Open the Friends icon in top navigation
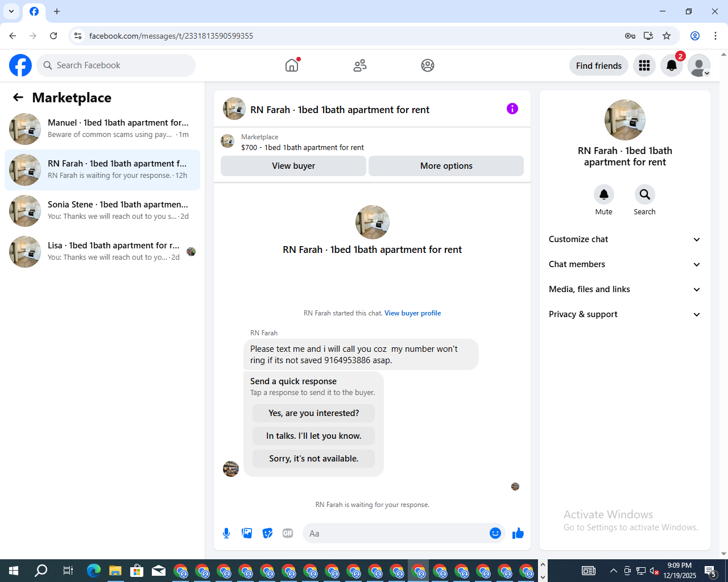This screenshot has width=728, height=582. point(360,65)
